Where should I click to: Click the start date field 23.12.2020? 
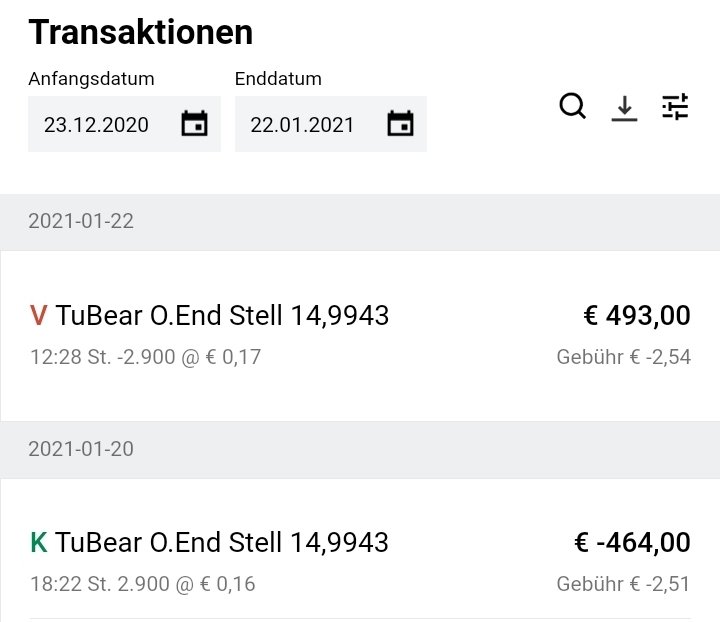coord(96,125)
